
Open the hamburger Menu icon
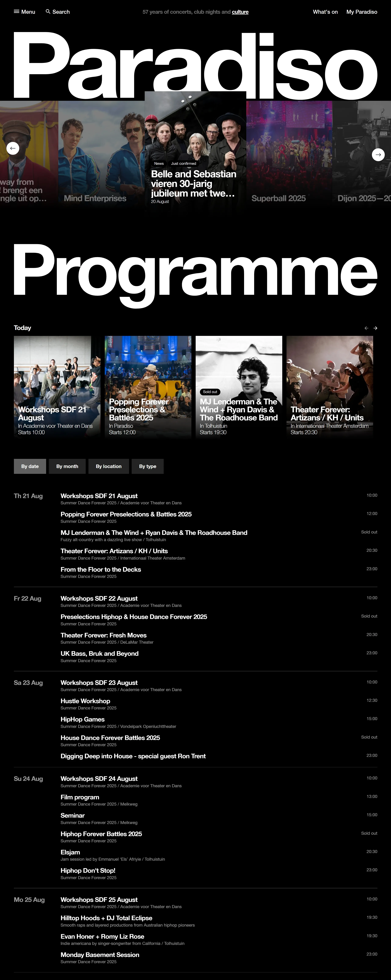[x=16, y=11]
